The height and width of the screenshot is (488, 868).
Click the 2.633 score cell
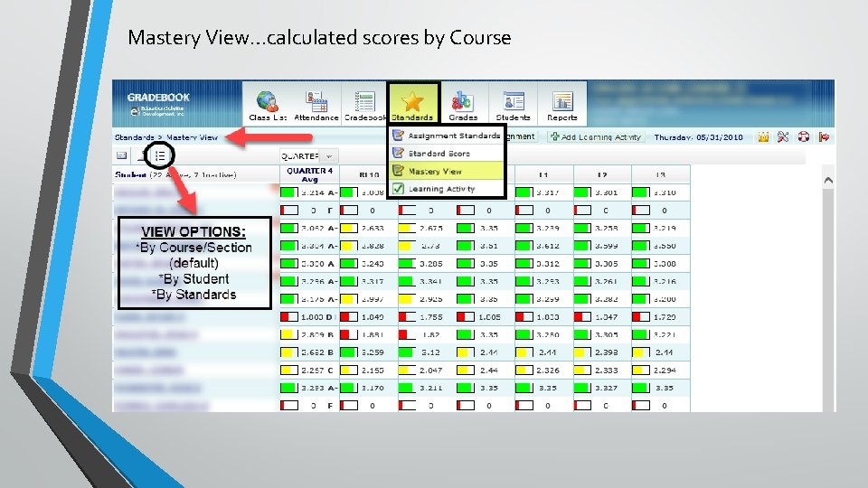tap(369, 228)
